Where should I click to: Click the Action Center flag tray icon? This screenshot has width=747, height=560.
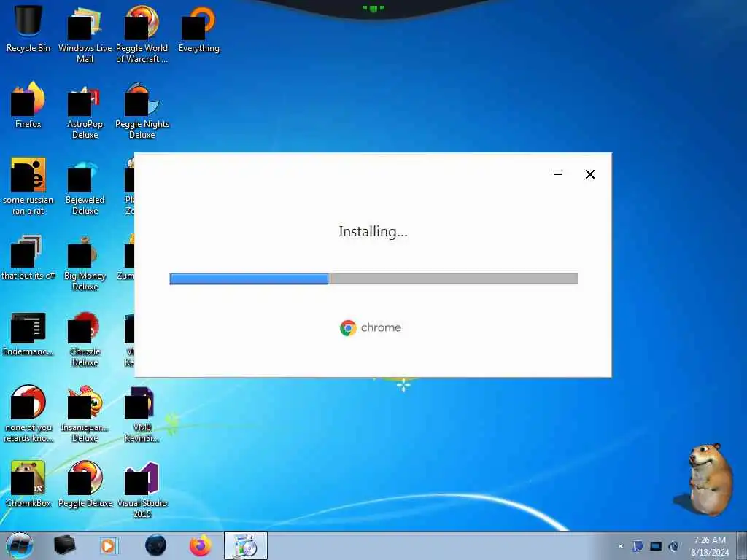tap(638, 546)
